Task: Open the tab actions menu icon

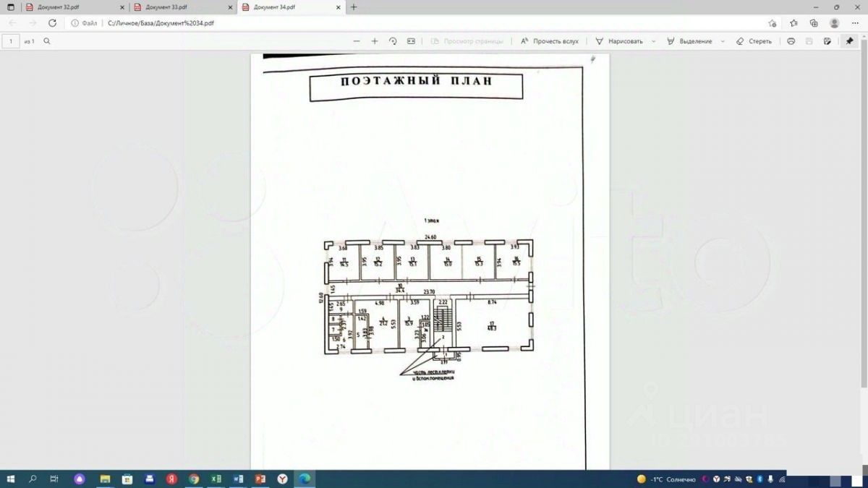Action: (10, 7)
